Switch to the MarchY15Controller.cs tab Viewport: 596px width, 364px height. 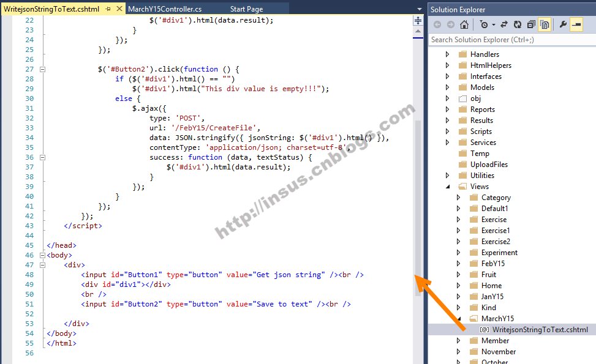[165, 9]
